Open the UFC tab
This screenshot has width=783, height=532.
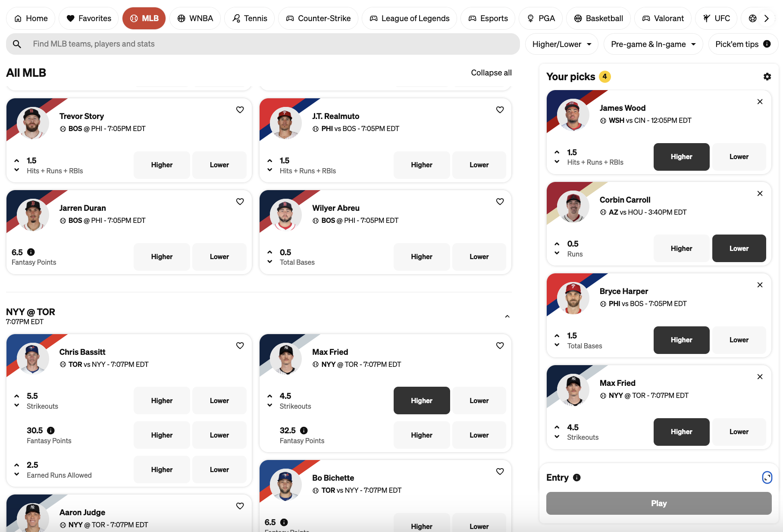point(716,19)
